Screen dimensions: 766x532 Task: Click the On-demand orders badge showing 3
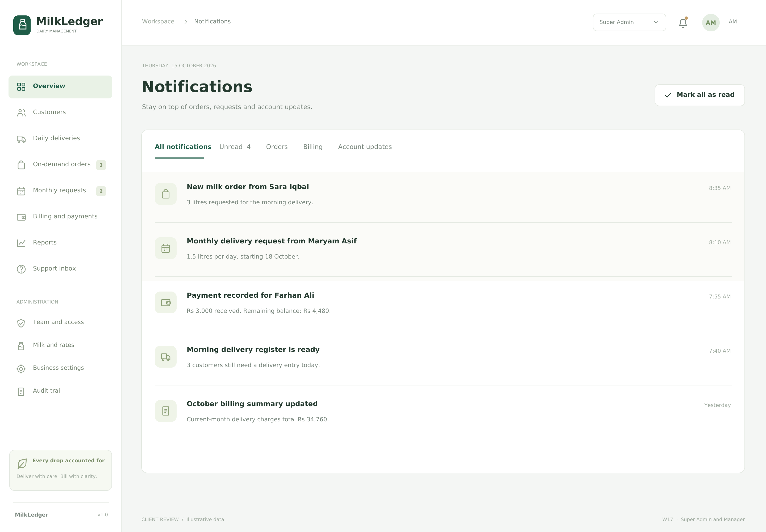coord(101,165)
